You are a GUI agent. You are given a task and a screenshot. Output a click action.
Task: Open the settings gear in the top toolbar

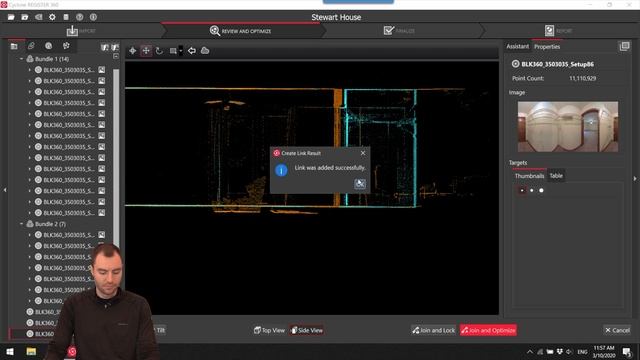[x=52, y=17]
